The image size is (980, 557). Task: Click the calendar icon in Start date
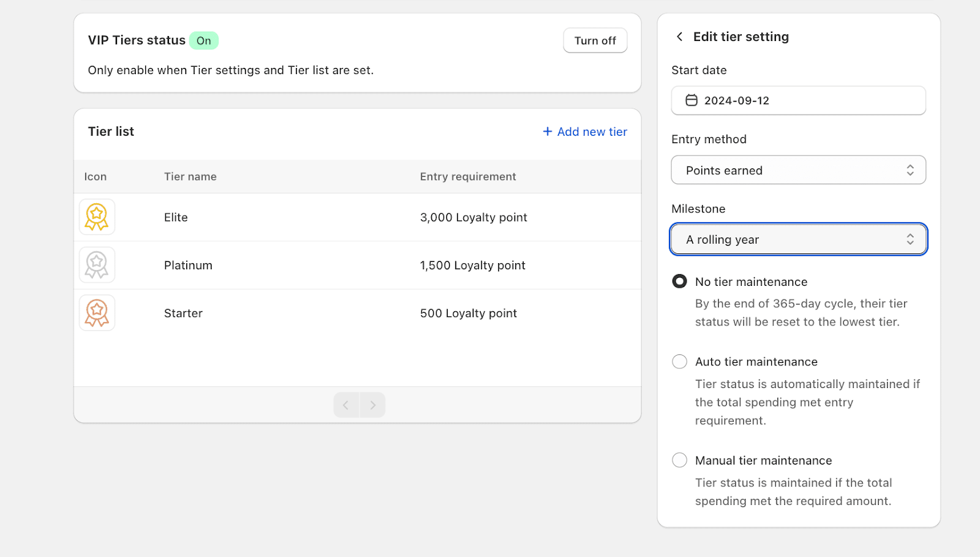(692, 100)
